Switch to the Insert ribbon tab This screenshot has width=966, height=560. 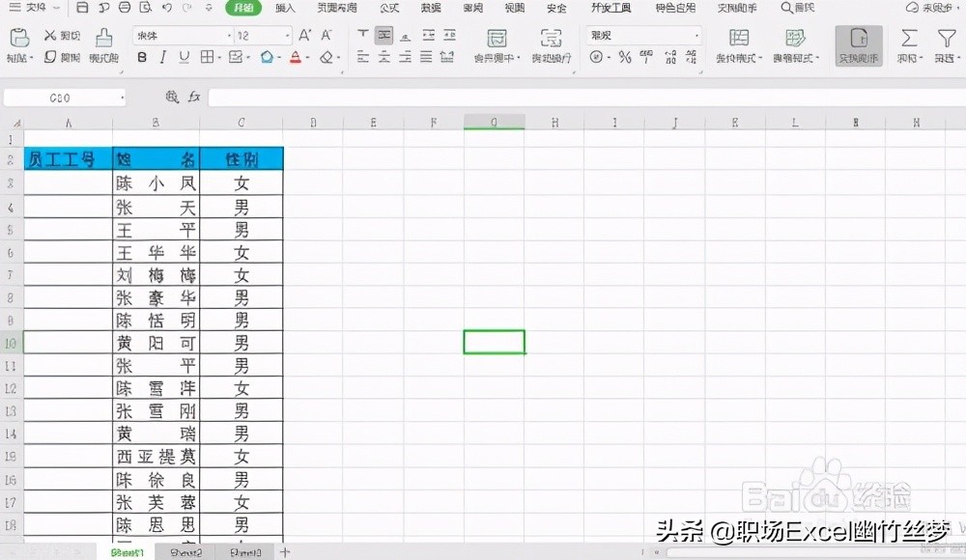[287, 8]
